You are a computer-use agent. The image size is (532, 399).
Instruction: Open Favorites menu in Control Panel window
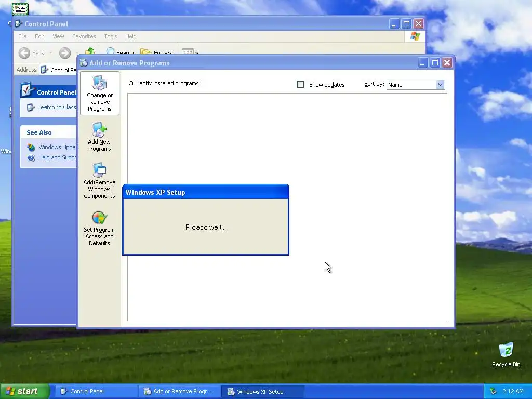tap(84, 36)
